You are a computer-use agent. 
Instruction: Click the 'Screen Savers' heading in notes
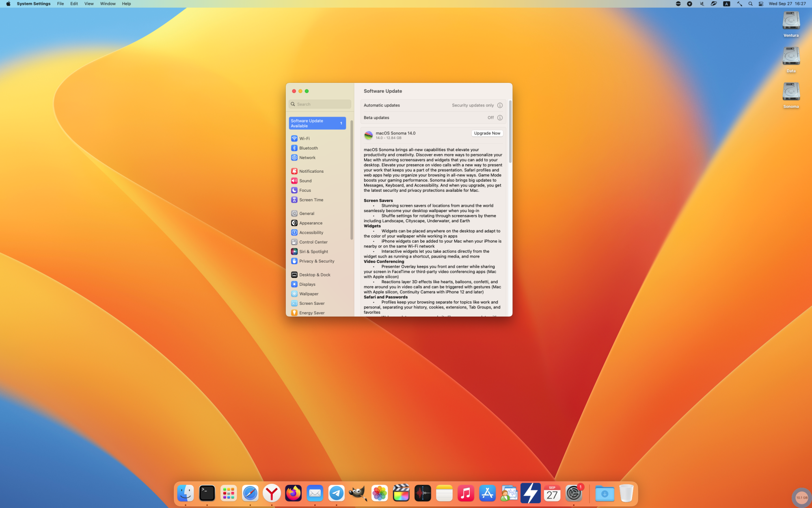click(x=378, y=201)
